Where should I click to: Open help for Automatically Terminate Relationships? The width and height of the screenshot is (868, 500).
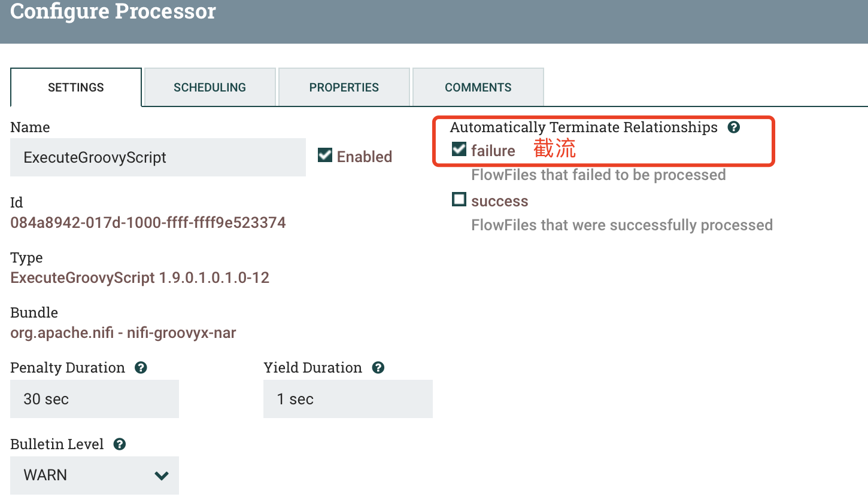pos(733,127)
